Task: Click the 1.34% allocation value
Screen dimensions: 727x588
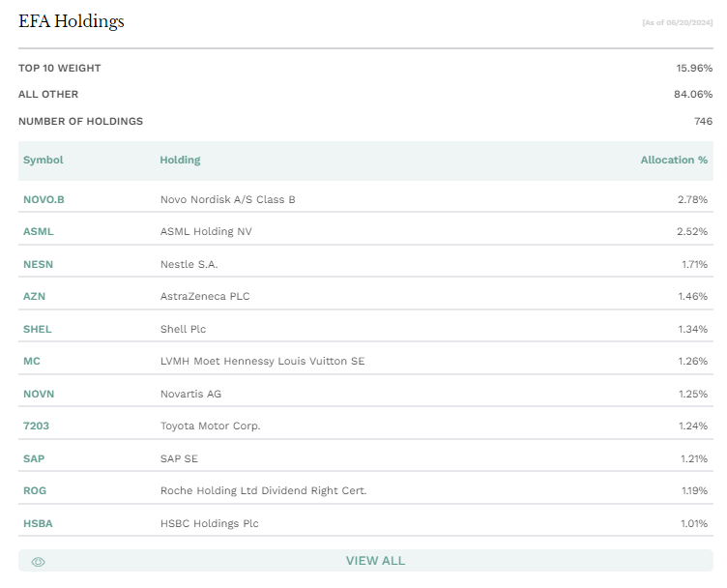Action: click(x=693, y=329)
